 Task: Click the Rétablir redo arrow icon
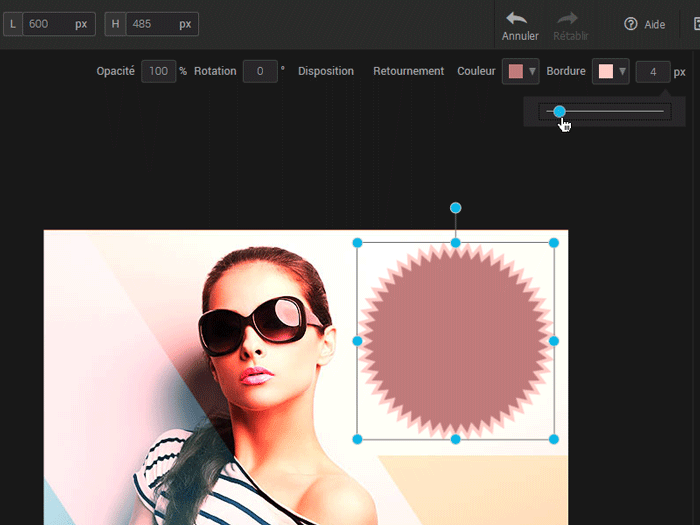[567, 19]
